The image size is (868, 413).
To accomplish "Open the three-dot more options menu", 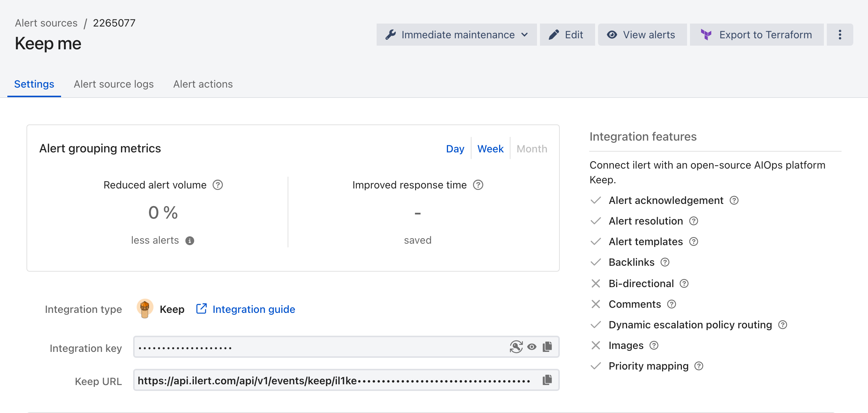I will click(x=840, y=35).
